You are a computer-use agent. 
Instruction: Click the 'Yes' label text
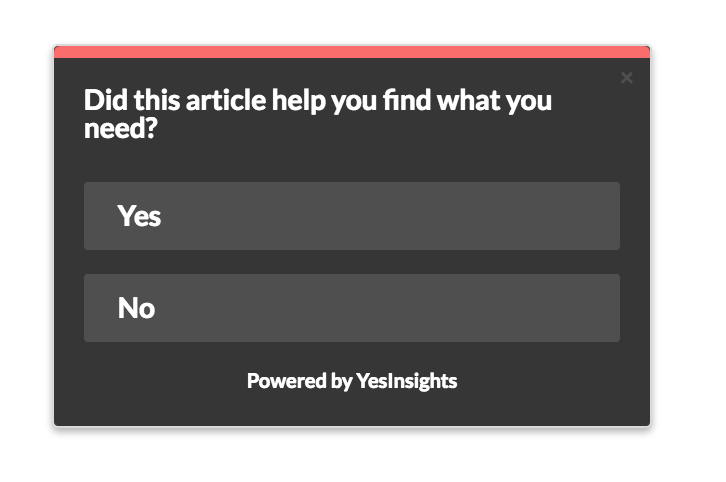139,216
